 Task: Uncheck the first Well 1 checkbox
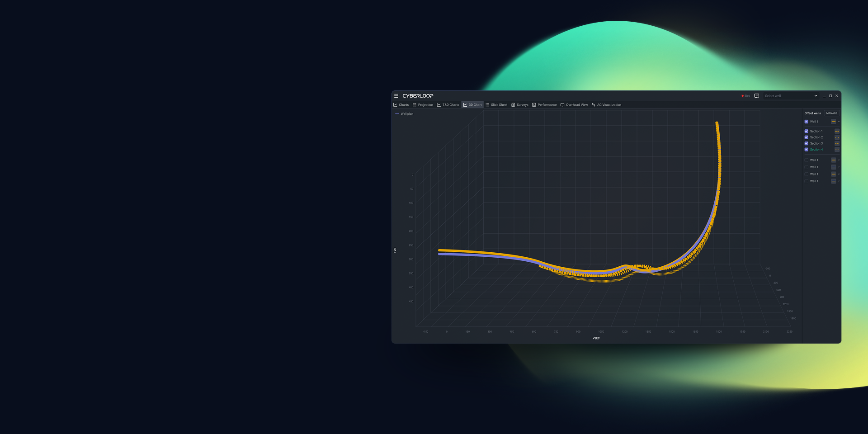[806, 122]
